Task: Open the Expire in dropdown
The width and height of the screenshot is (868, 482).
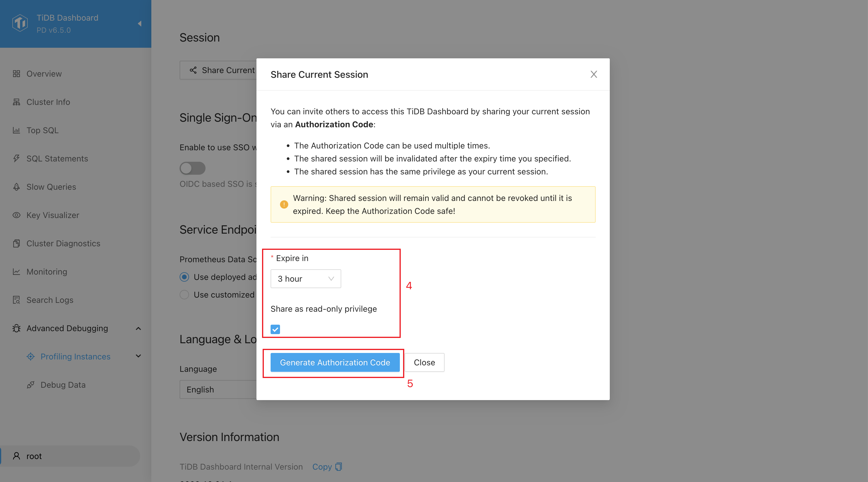Action: tap(306, 279)
